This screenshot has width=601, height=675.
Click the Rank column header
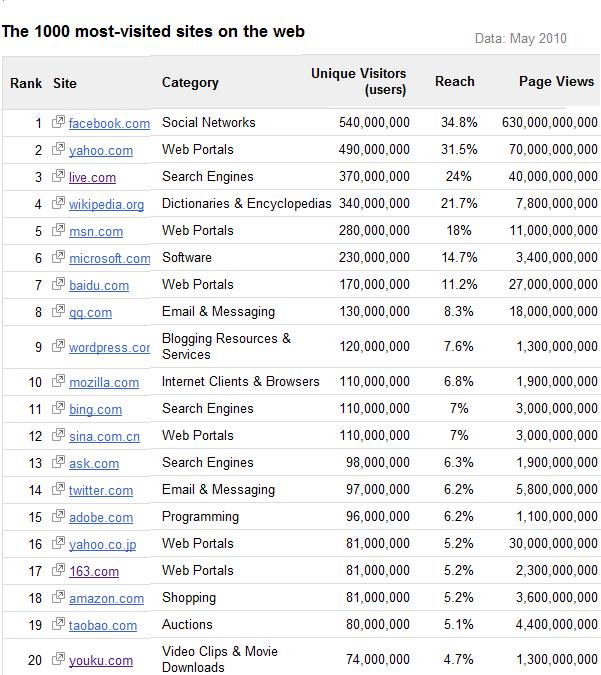pos(26,83)
